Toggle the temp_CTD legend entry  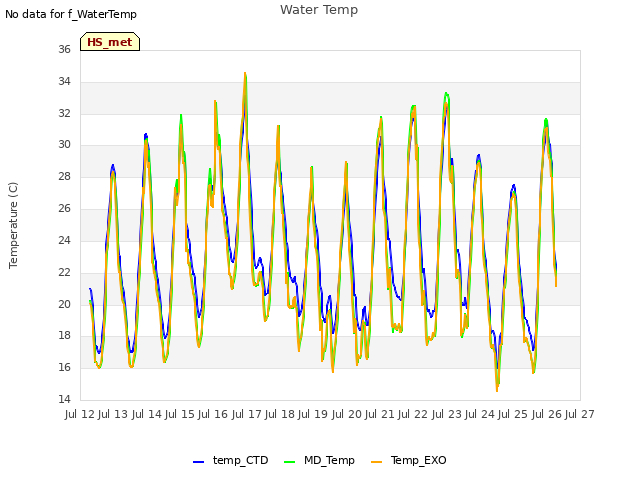click(231, 460)
